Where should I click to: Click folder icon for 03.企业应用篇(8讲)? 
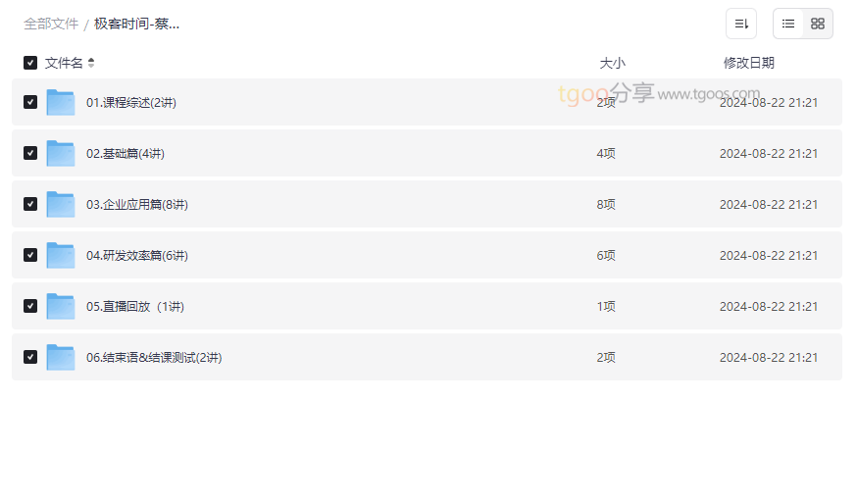click(x=61, y=204)
